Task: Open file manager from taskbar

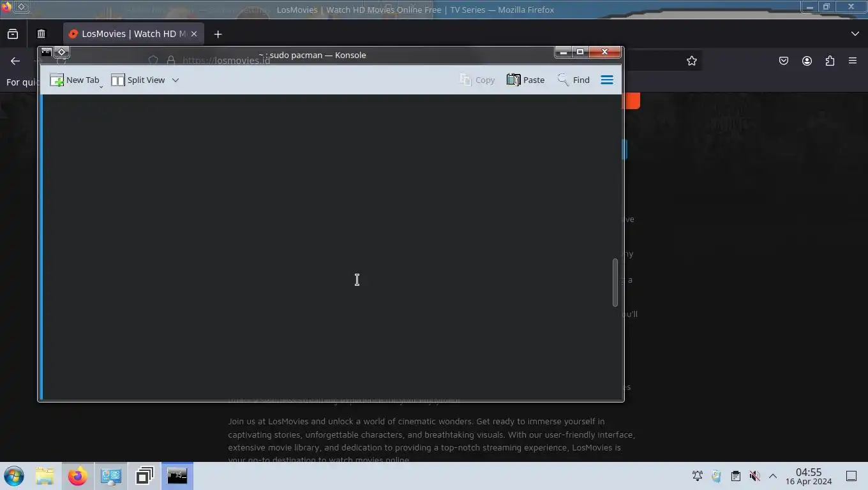Action: point(45,476)
